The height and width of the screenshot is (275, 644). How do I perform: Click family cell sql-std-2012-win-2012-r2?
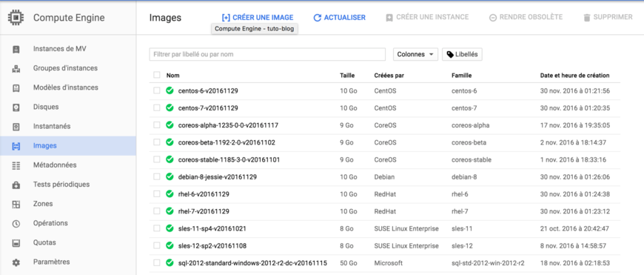pyautogui.click(x=488, y=262)
